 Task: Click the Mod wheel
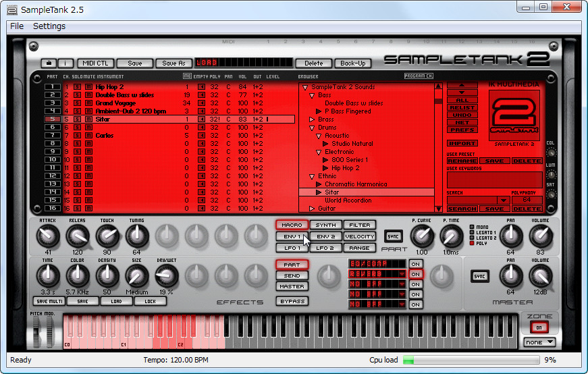click(x=49, y=331)
